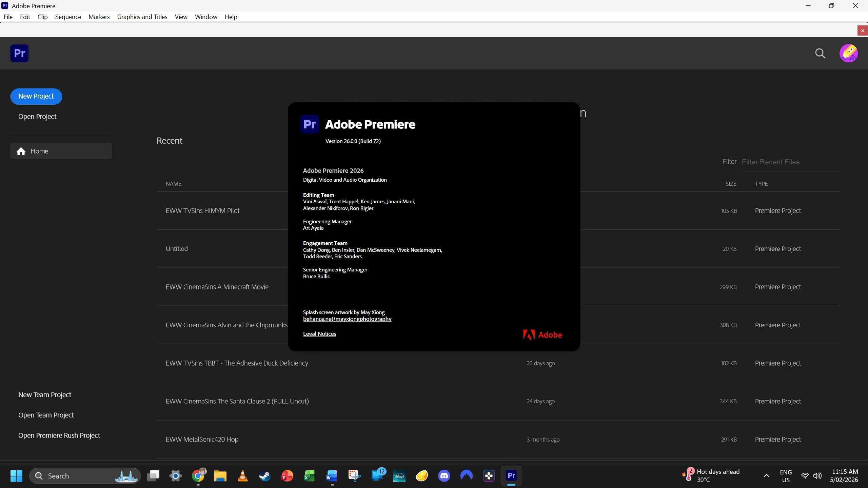Open behance.net/mayxiongphotography link
This screenshot has width=868, height=488.
pyautogui.click(x=347, y=319)
